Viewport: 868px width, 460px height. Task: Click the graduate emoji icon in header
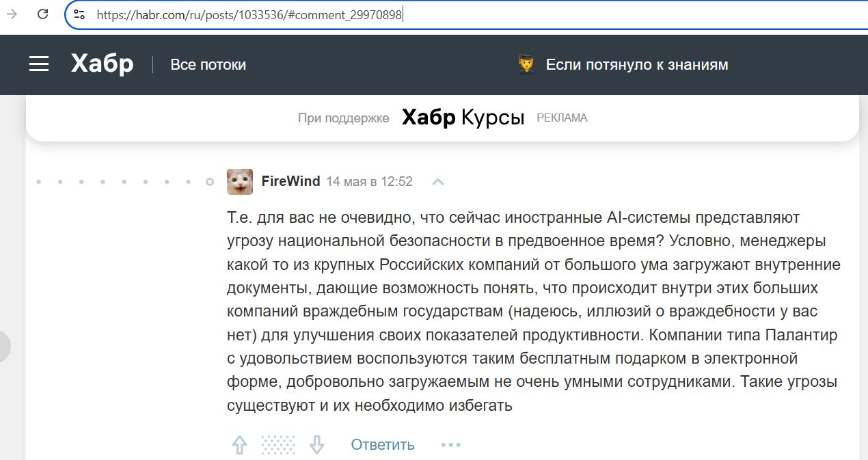click(526, 65)
